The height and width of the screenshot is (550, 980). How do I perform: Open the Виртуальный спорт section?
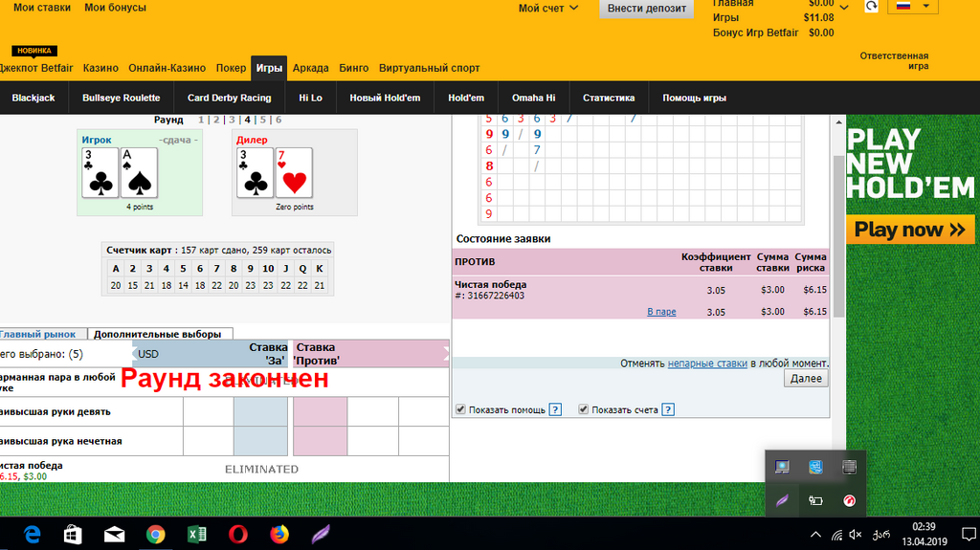click(x=430, y=68)
